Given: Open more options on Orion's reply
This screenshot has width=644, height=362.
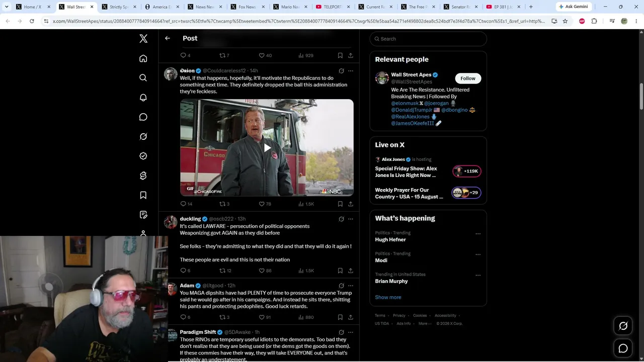Looking at the screenshot, I should tap(351, 71).
